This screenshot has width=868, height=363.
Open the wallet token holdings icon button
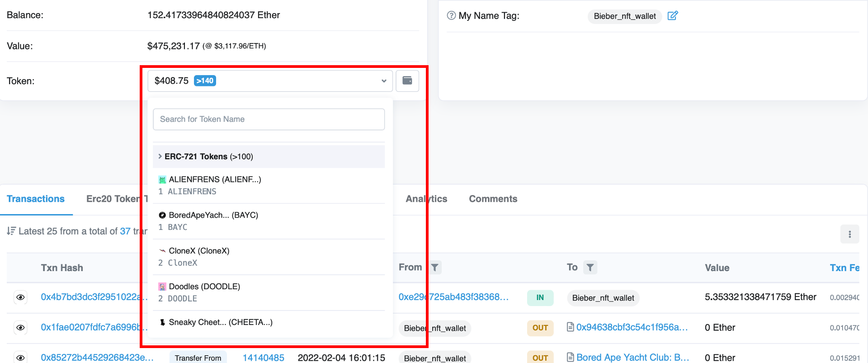pyautogui.click(x=407, y=81)
